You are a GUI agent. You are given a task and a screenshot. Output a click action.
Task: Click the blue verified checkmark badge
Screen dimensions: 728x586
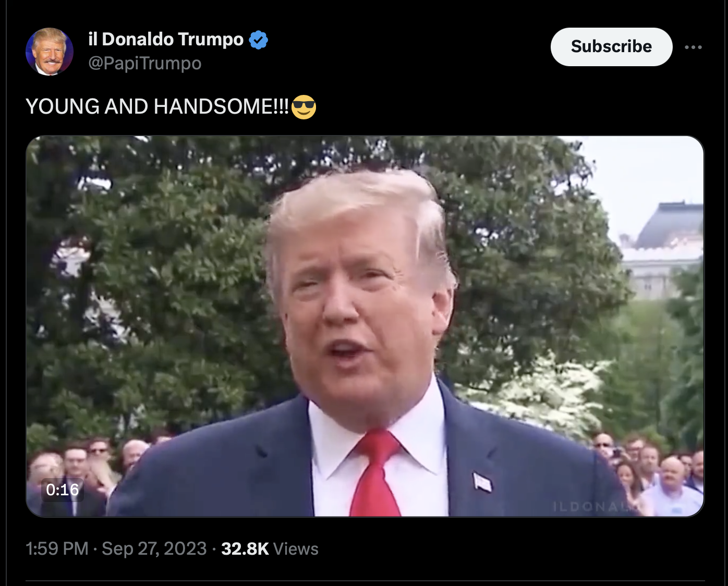[x=259, y=40]
